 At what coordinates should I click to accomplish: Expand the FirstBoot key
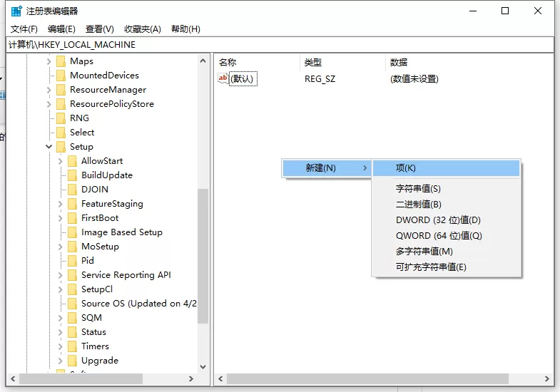pos(61,218)
